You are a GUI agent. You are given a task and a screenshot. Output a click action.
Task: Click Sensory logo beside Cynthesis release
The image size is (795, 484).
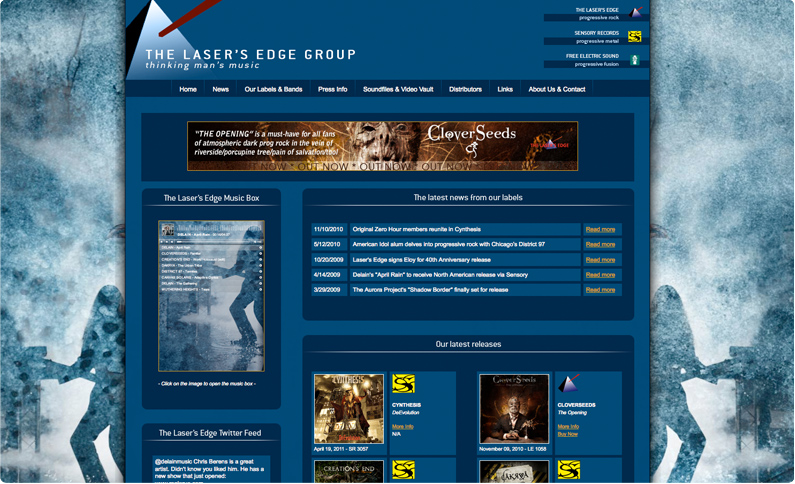point(404,384)
